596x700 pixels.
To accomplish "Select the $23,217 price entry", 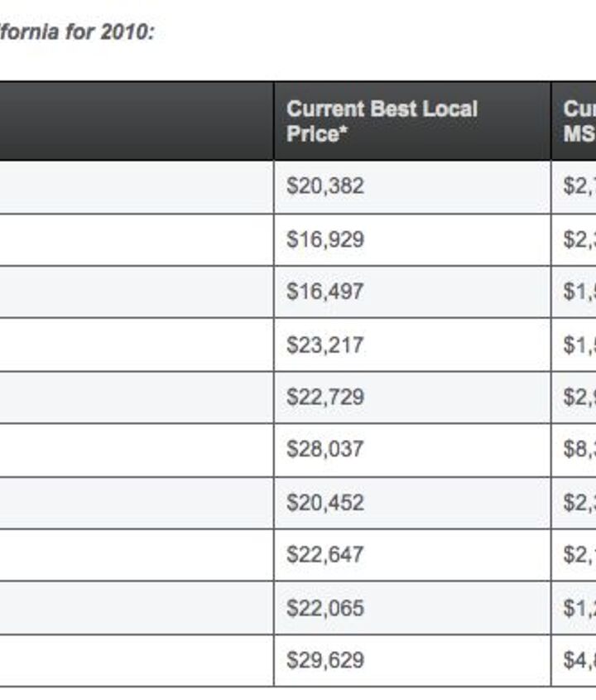I will (x=325, y=345).
